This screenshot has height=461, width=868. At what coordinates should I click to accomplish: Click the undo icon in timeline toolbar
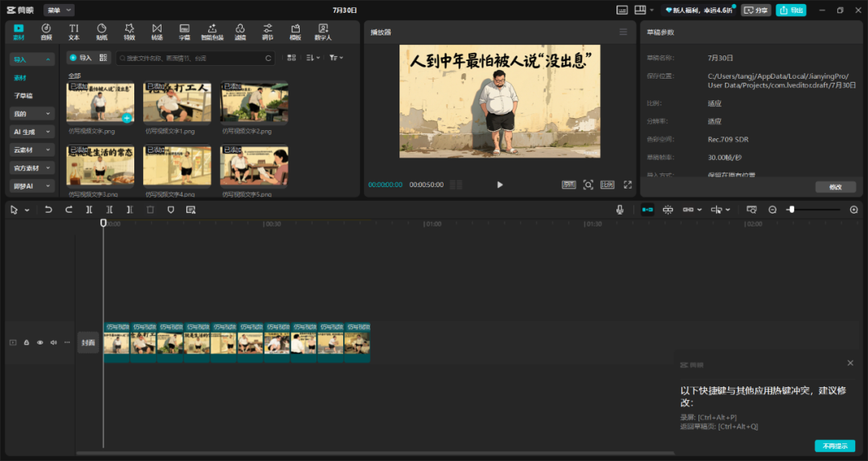pos(48,210)
